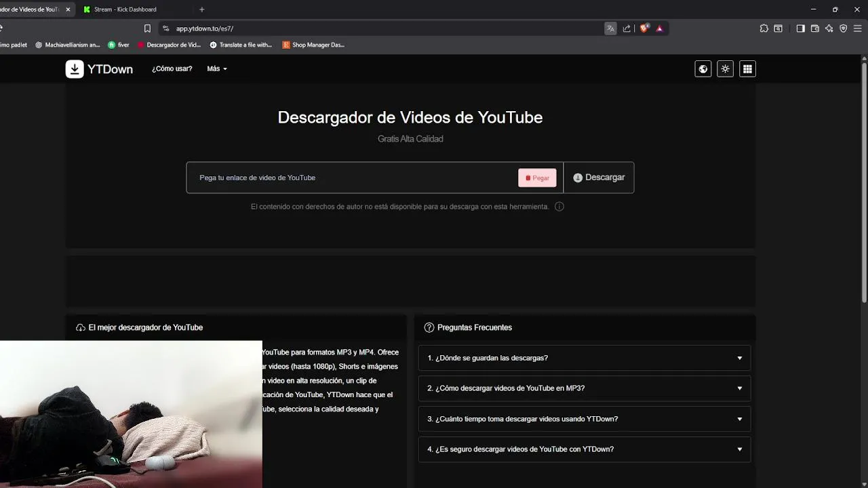
Task: Open Translate a file with... bookmark
Action: (x=241, y=45)
